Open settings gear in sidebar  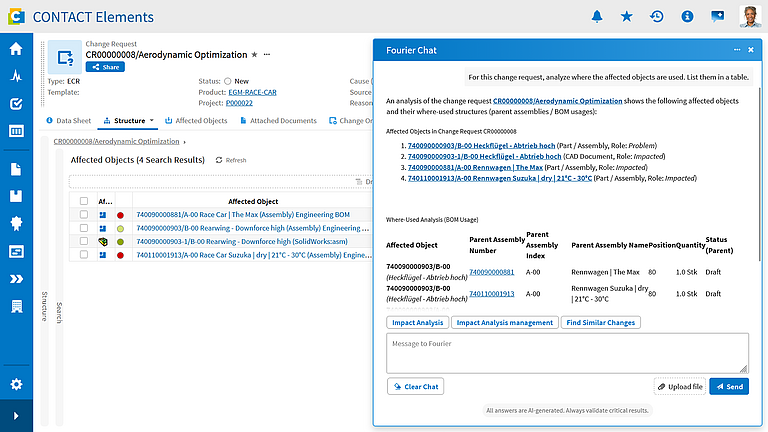point(16,384)
